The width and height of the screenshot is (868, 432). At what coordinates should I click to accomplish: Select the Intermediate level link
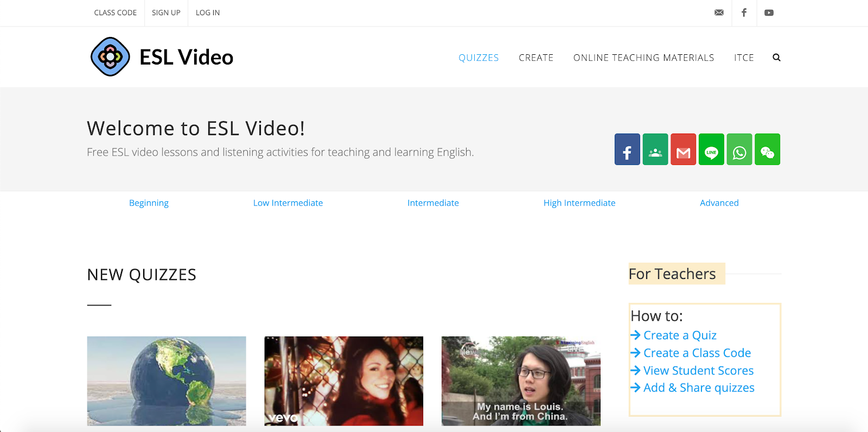coord(433,203)
